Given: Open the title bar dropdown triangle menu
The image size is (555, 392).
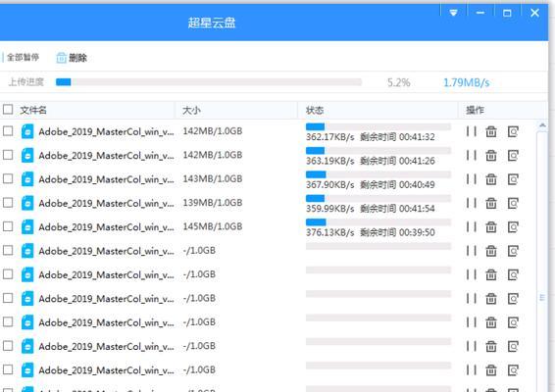Looking at the screenshot, I should pyautogui.click(x=453, y=13).
